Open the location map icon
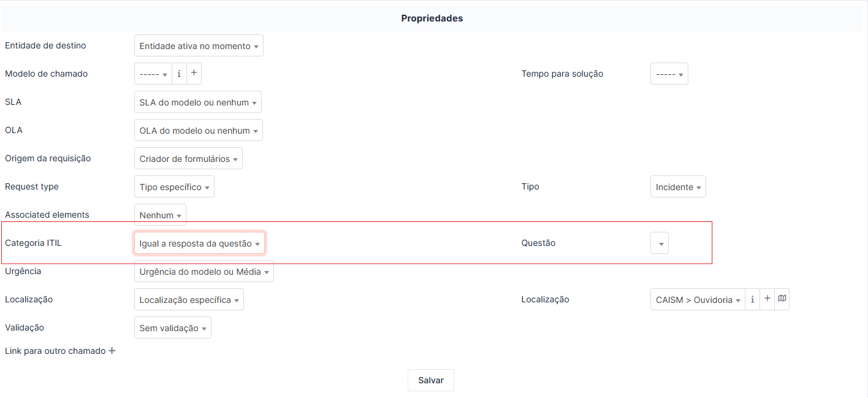 pyautogui.click(x=782, y=299)
